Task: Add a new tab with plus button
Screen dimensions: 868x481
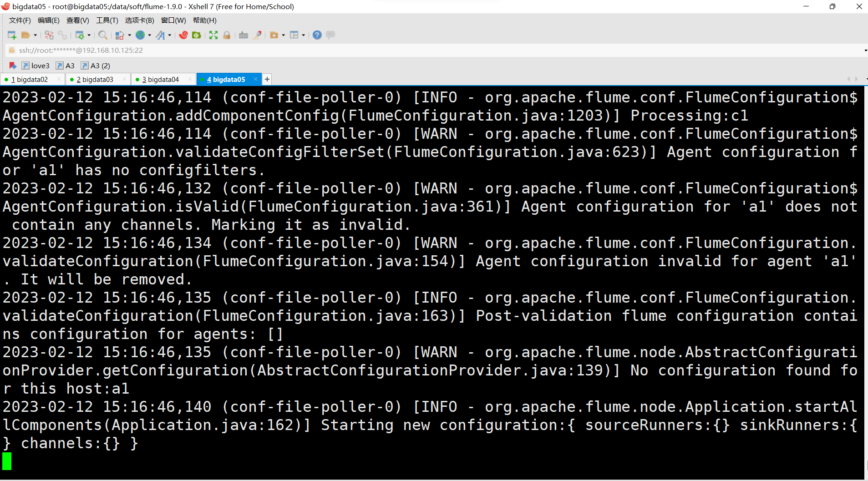Action: tap(267, 79)
